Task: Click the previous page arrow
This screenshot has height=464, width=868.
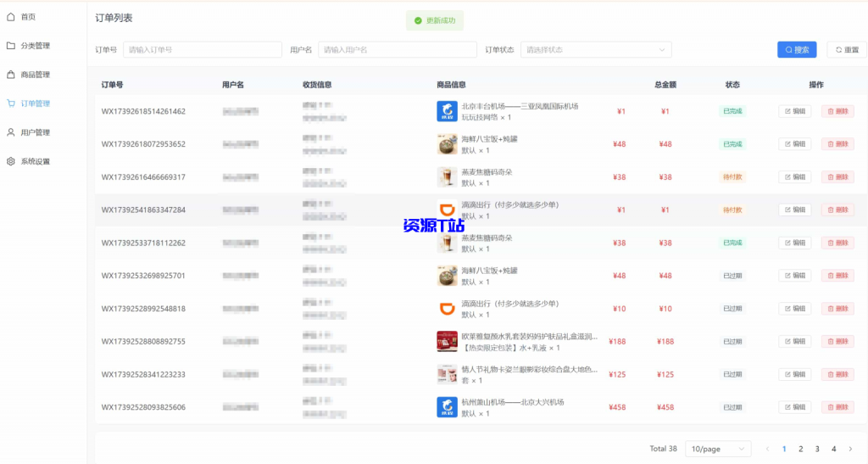Action: (x=767, y=449)
